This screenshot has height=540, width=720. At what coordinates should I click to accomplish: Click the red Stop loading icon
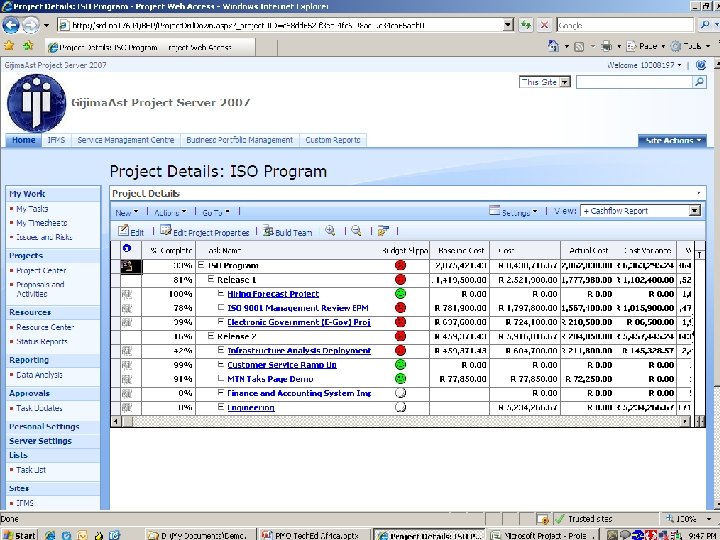[x=544, y=25]
